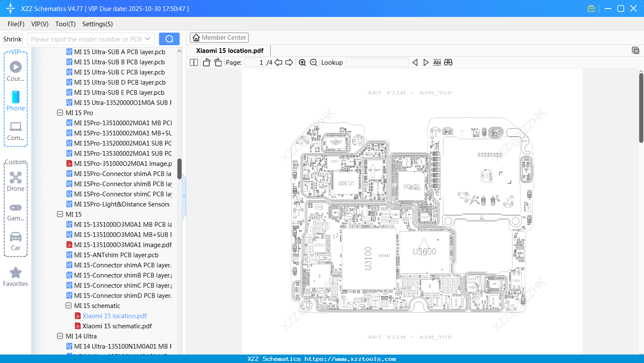The image size is (644, 363).
Task: Click the yellow briefcase icon in title bar
Action: point(591,8)
